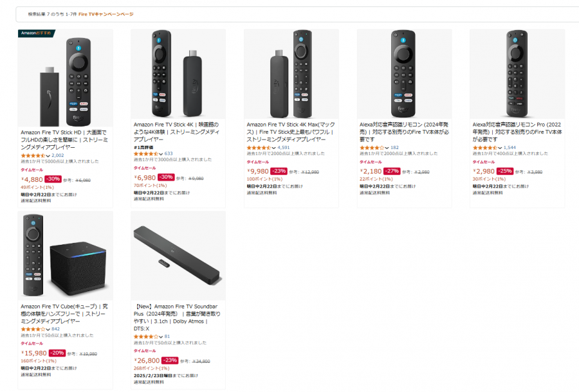
Task: Click the -20% badge on Fire TV Cube
Action: [x=56, y=353]
